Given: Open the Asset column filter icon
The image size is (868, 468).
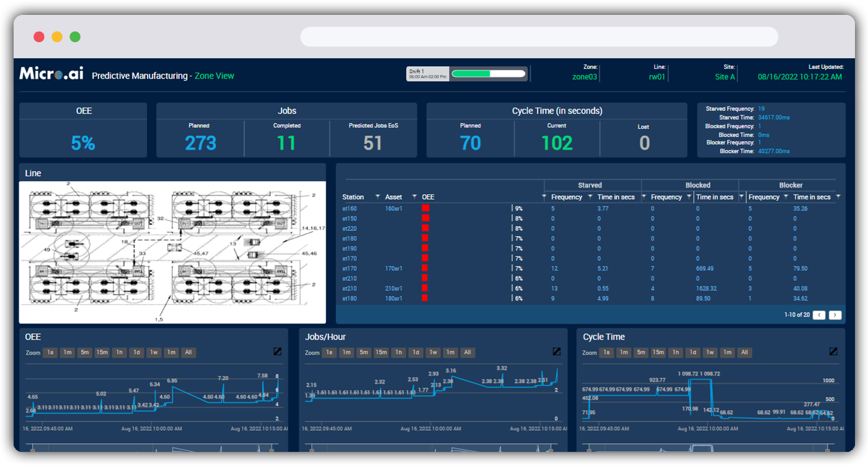Looking at the screenshot, I should (x=414, y=197).
